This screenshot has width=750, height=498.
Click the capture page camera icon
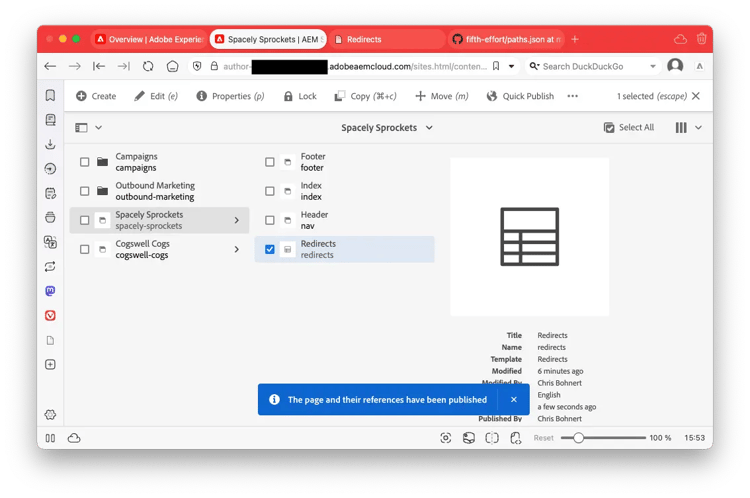(x=445, y=438)
